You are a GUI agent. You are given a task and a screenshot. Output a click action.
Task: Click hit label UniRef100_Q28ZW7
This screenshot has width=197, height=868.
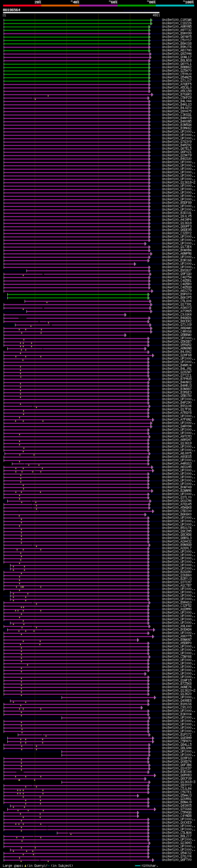click(177, 372)
